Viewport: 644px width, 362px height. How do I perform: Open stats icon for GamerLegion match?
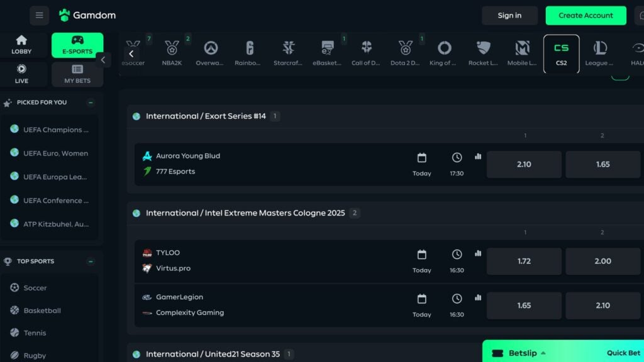[x=478, y=297]
